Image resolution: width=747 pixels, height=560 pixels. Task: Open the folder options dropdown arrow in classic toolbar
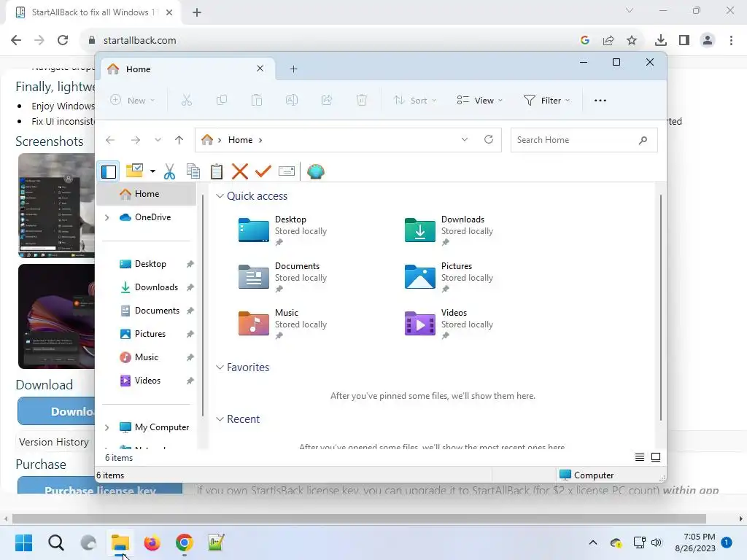pyautogui.click(x=152, y=171)
